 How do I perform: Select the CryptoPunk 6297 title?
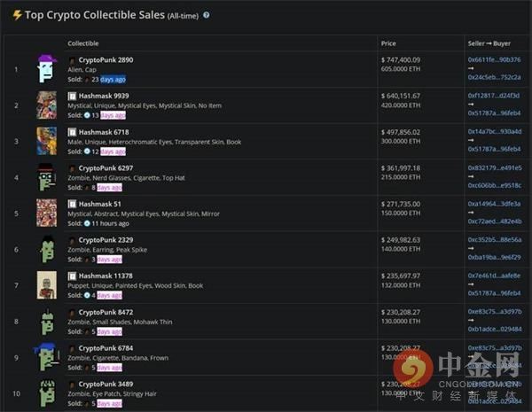[106, 168]
